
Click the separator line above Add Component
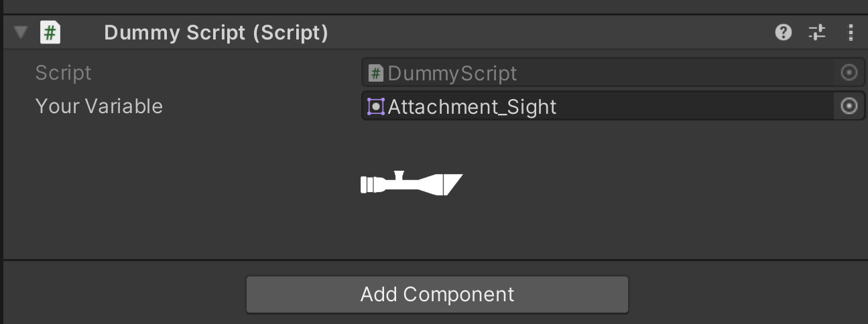[436, 260]
